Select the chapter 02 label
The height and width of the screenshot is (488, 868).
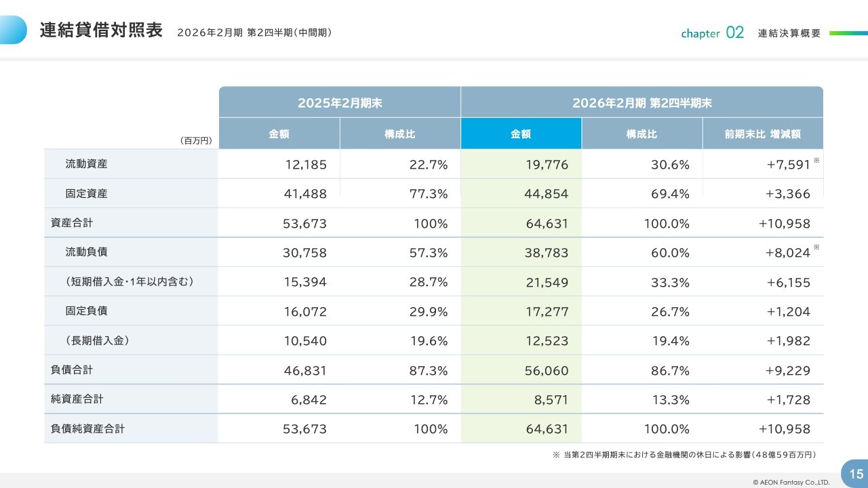tap(712, 33)
